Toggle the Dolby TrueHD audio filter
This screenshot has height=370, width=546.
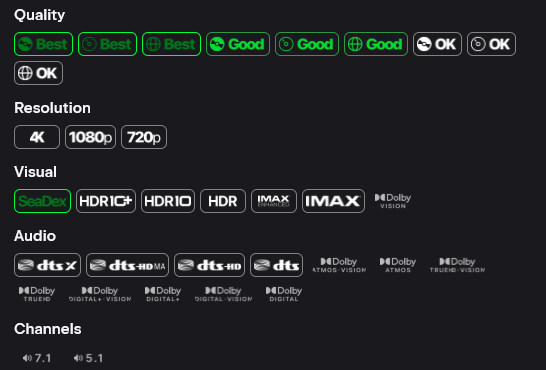click(x=37, y=294)
